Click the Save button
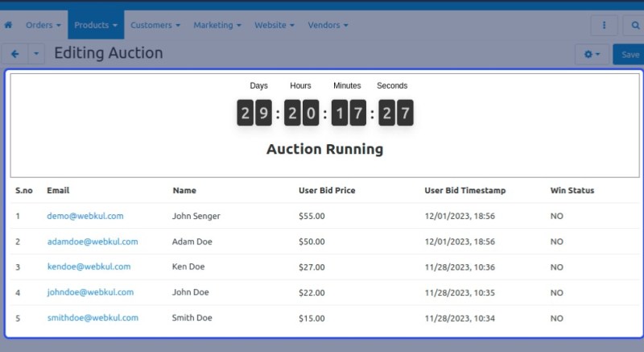 [630, 54]
